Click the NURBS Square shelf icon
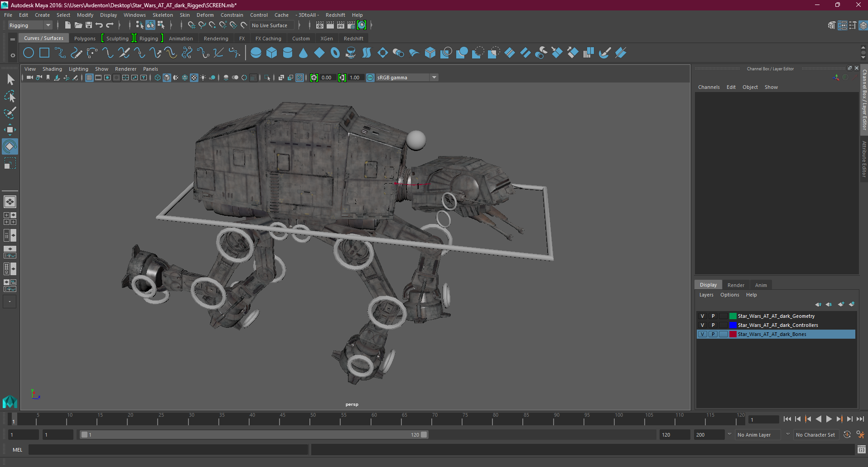This screenshot has width=868, height=467. pyautogui.click(x=44, y=53)
